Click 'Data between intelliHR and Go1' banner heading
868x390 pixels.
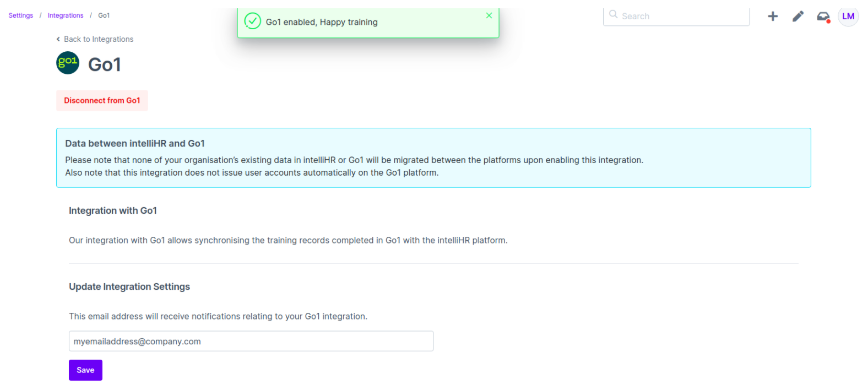(x=135, y=143)
